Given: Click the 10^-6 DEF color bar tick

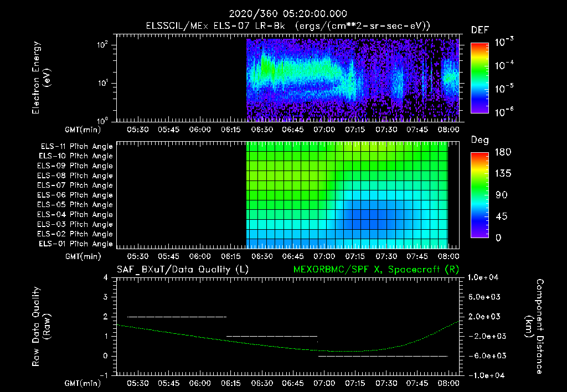Looking at the screenshot, I should [x=504, y=112].
